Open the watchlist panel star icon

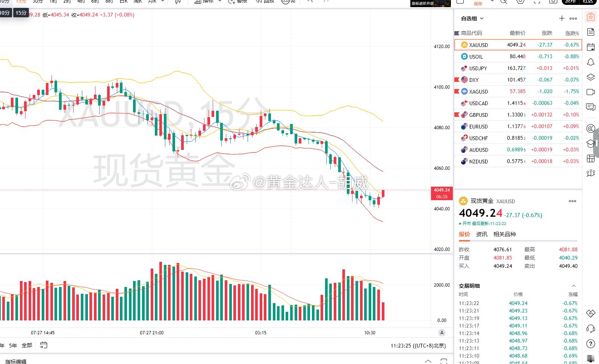[591, 17]
